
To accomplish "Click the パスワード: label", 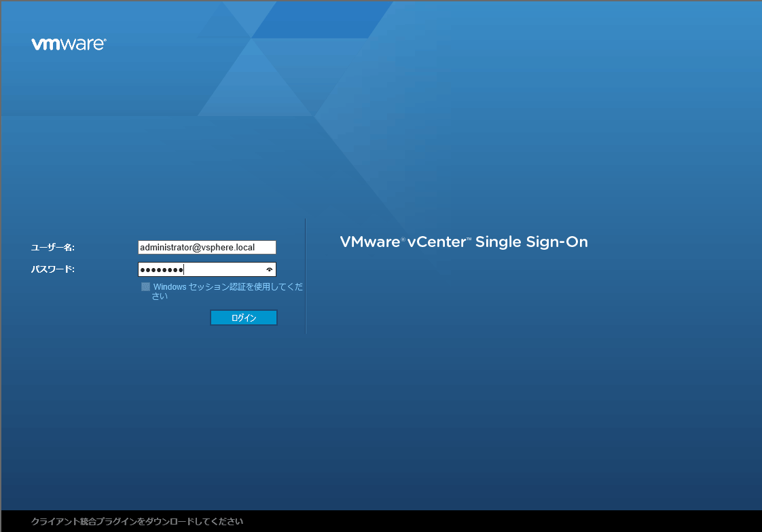I will (52, 269).
